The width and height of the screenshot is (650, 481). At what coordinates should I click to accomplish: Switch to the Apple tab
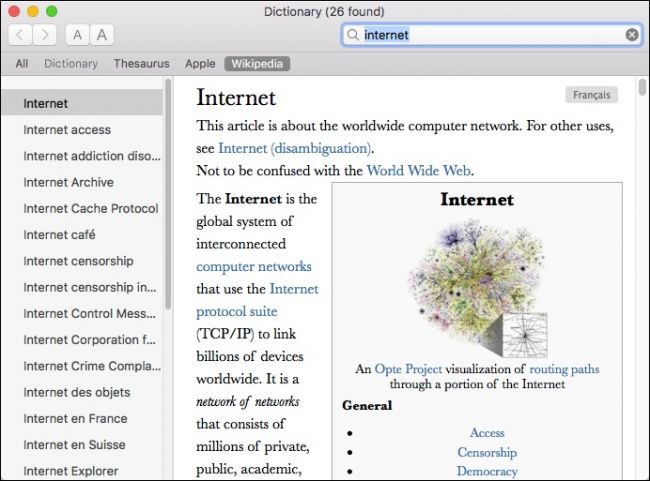[x=200, y=63]
